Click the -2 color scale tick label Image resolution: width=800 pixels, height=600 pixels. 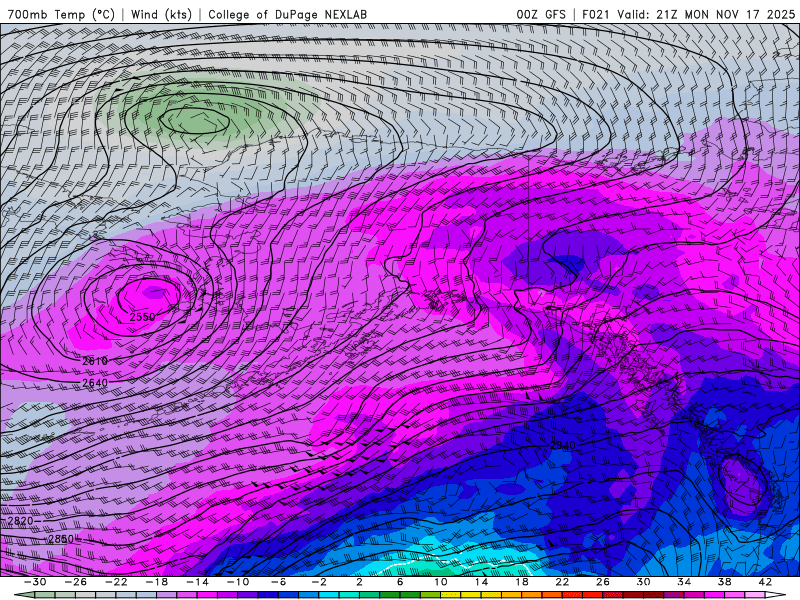319,582
